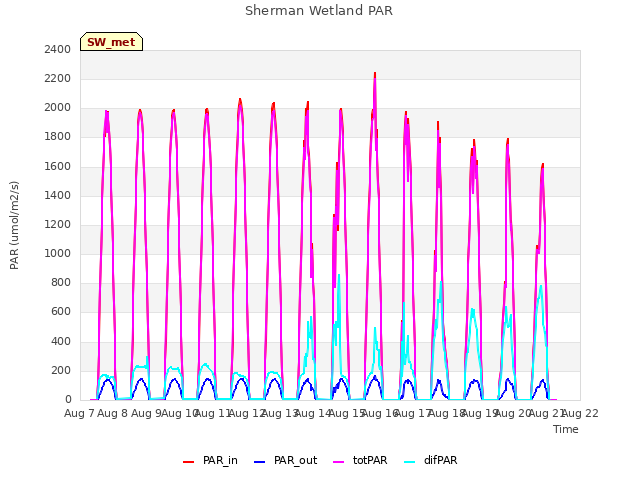Click the y-axis label PAR (umol/m2/s)
This screenshot has height=480, width=640.
point(14,225)
